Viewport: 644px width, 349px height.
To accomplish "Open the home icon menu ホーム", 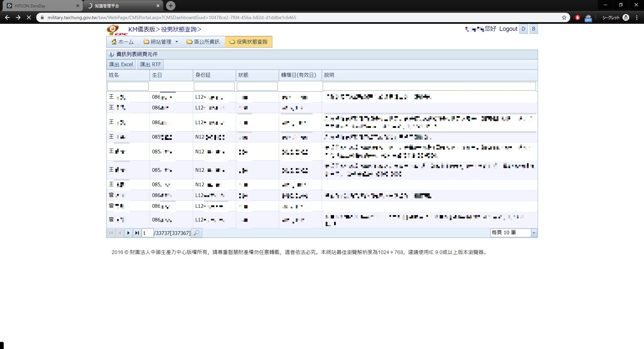I will pyautogui.click(x=122, y=42).
